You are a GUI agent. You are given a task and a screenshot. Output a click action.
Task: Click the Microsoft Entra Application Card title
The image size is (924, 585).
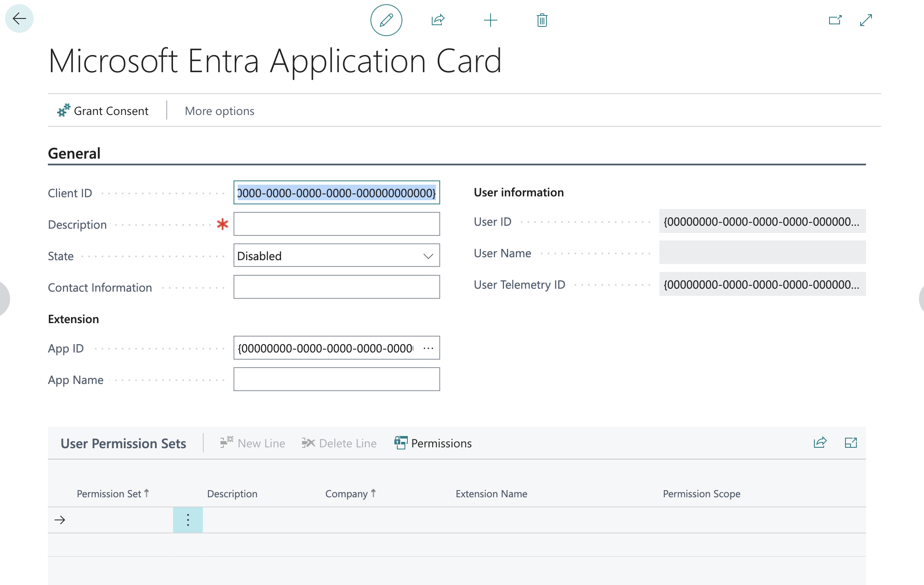click(275, 61)
